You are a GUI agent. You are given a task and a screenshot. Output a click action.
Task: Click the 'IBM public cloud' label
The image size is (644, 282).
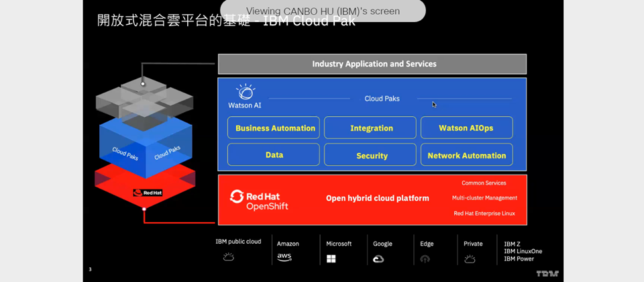tap(238, 241)
